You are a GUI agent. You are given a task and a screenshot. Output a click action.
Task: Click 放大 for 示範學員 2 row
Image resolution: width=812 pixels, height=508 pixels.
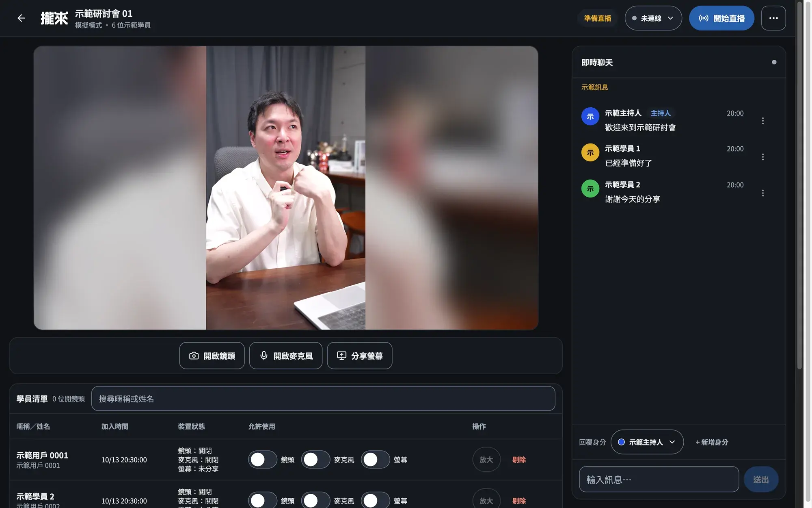(486, 500)
